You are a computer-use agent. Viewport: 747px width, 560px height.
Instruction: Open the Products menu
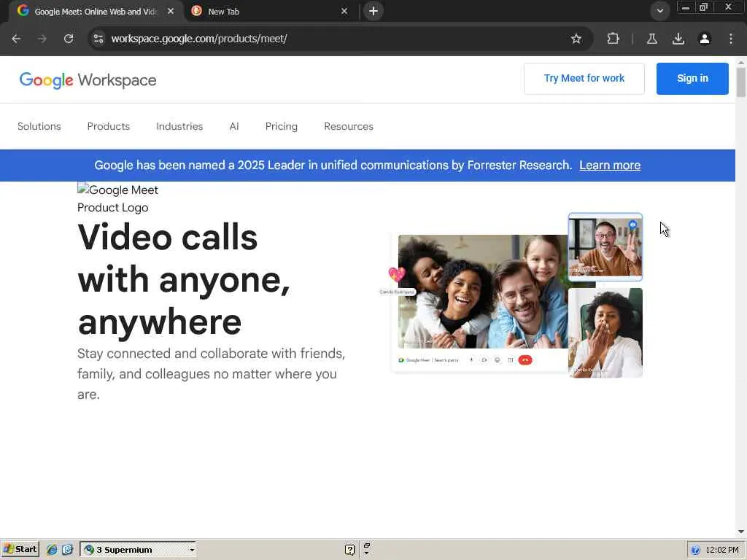point(109,126)
